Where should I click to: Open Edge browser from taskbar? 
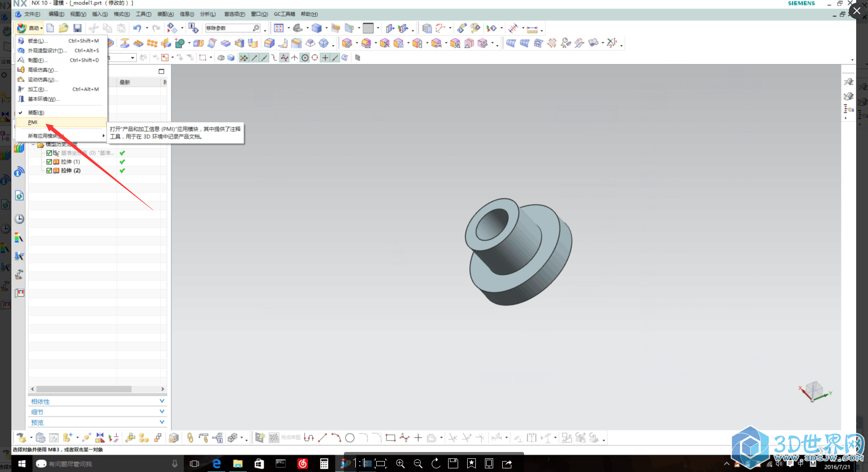217,464
